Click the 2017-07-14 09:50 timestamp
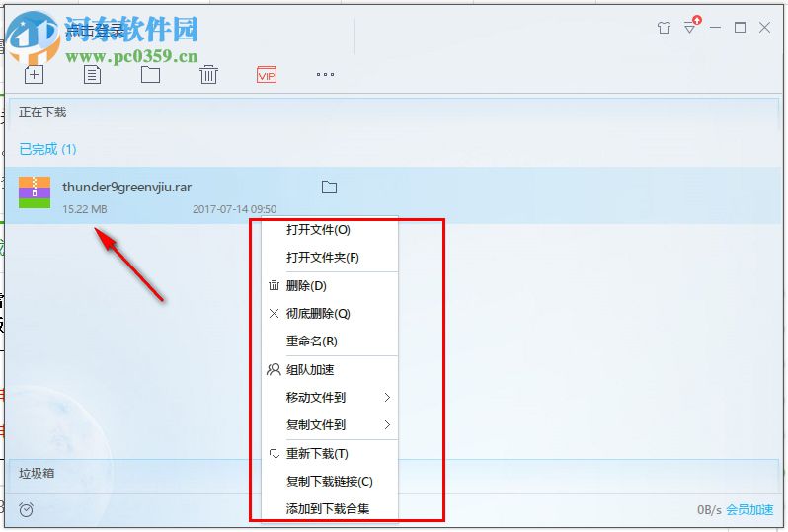This screenshot has width=788, height=532. point(234,209)
